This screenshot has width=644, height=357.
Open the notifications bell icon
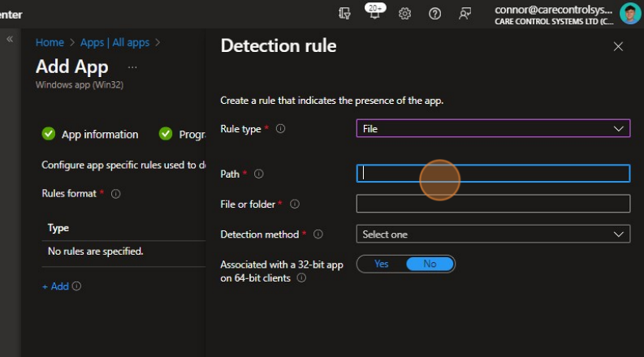pyautogui.click(x=373, y=14)
